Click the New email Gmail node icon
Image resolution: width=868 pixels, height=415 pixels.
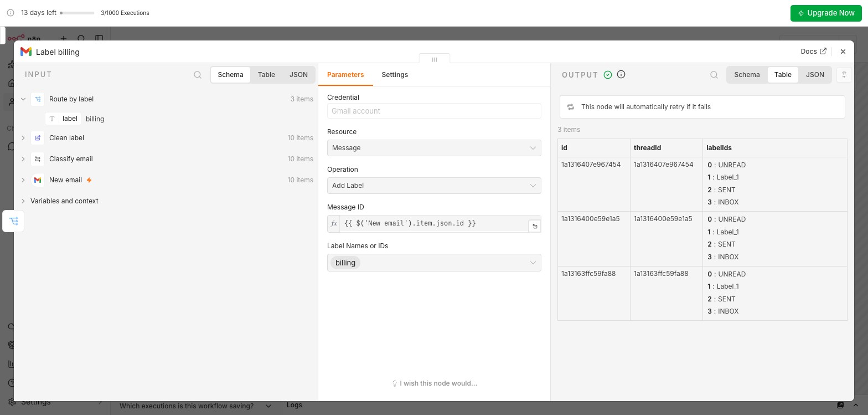coord(38,180)
